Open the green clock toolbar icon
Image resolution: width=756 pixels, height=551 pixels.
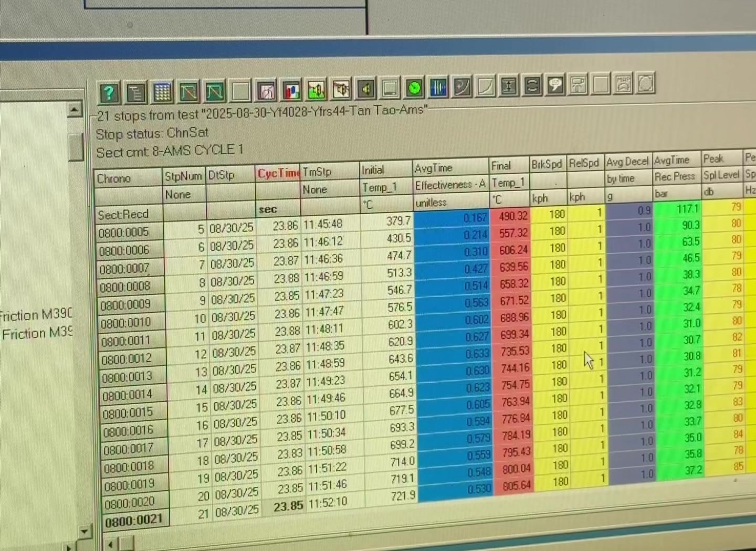click(414, 88)
